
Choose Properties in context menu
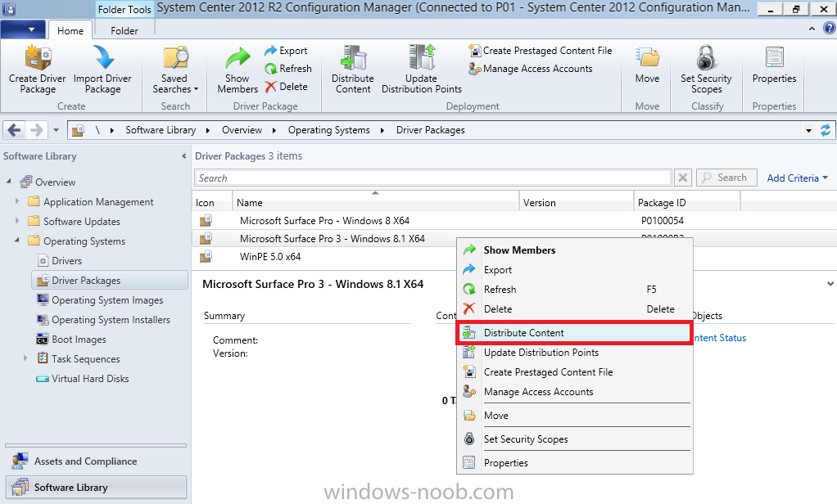574,463
